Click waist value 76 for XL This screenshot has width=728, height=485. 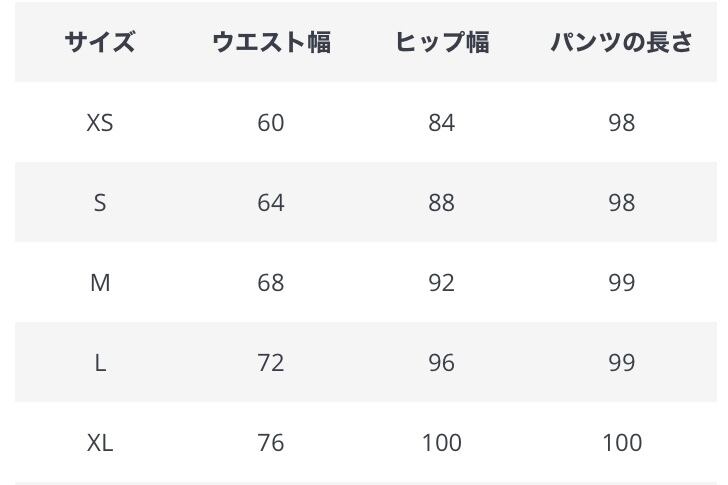click(271, 443)
